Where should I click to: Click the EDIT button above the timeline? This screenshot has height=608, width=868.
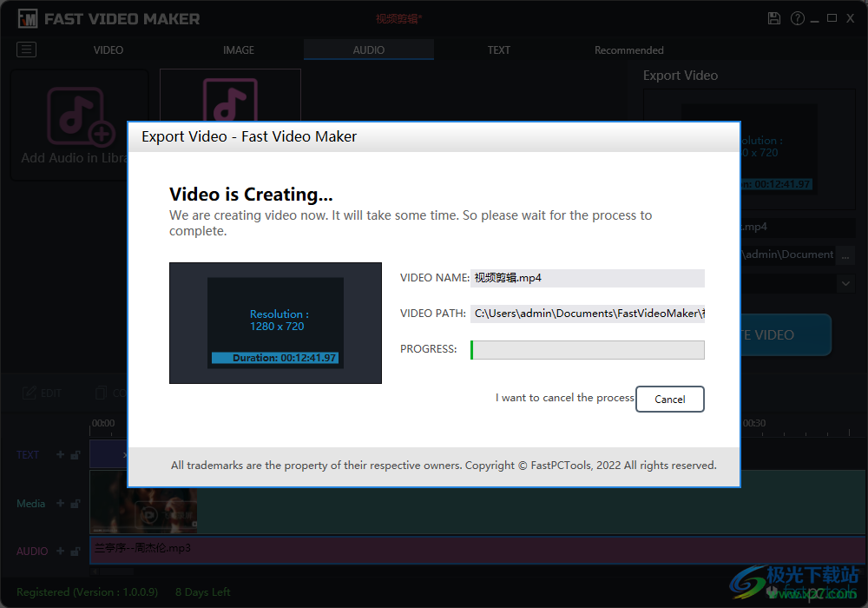coord(42,393)
